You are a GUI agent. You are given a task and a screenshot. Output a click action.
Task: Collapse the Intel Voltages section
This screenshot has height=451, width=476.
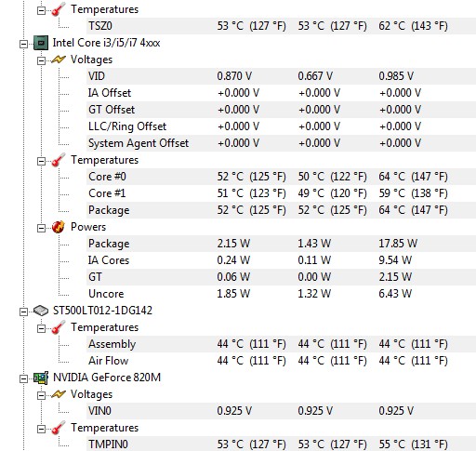pos(41,60)
